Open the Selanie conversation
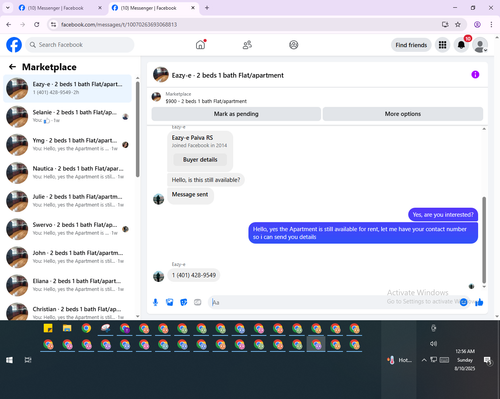500x399 pixels. 67,116
